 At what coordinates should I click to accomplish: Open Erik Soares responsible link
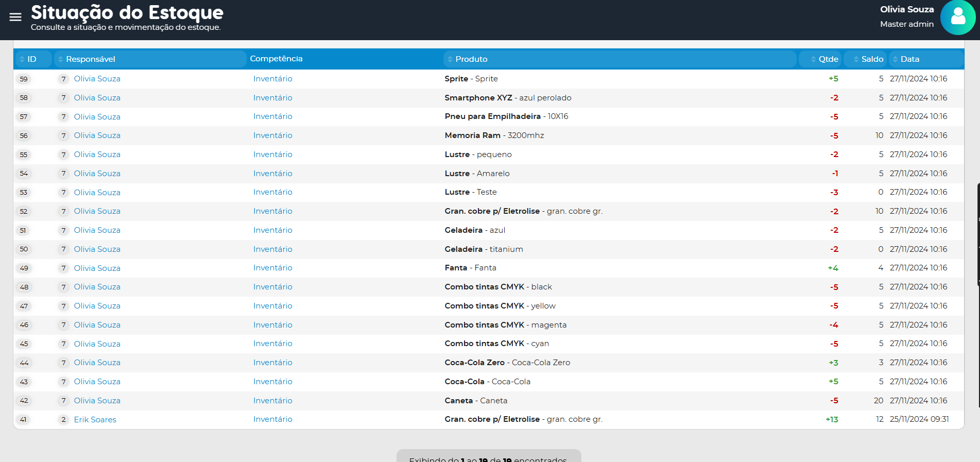click(x=95, y=420)
